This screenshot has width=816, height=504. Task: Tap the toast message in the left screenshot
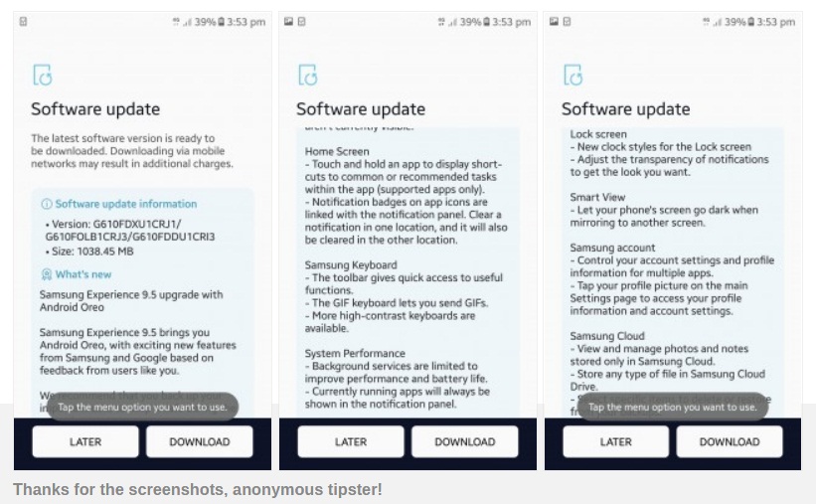pos(141,408)
